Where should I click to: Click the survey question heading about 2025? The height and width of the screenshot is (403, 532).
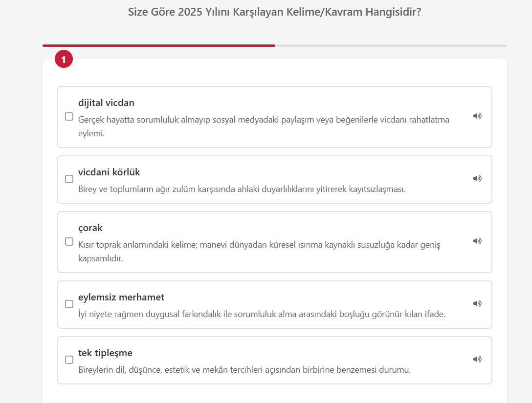coord(274,12)
